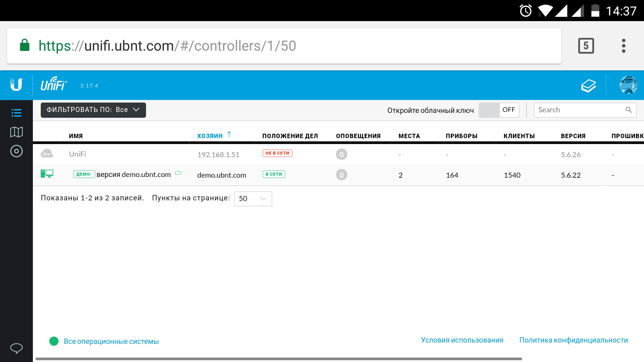
Task: Click the computer icon in demo.ubnt.com row
Action: [x=47, y=174]
